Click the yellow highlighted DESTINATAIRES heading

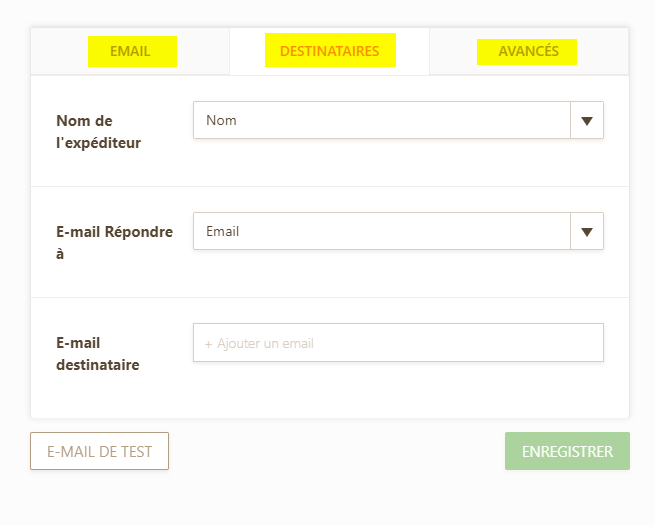[330, 50]
